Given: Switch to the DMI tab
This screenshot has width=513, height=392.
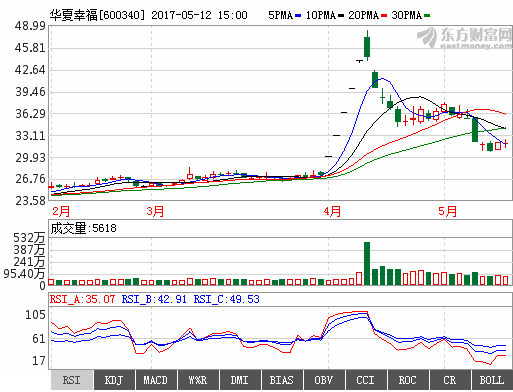Looking at the screenshot, I should tap(240, 380).
